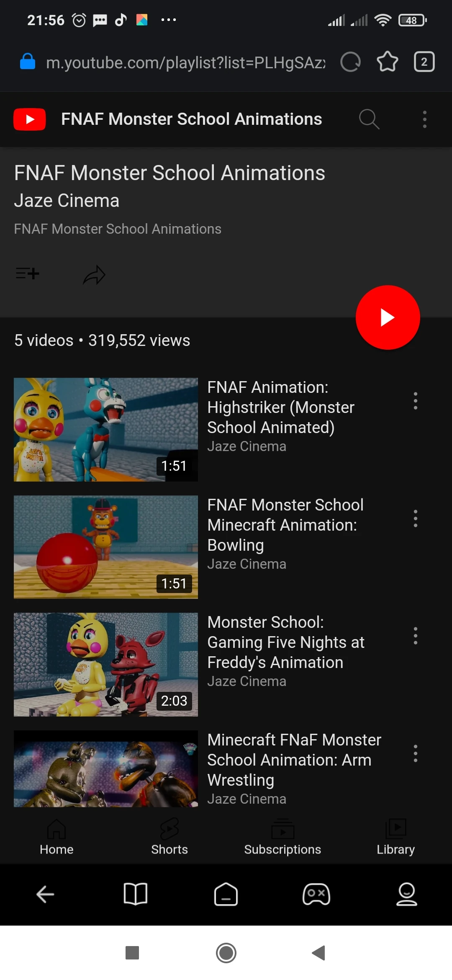Save playlist using the add-to-library icon
The width and height of the screenshot is (452, 980).
pyautogui.click(x=27, y=273)
